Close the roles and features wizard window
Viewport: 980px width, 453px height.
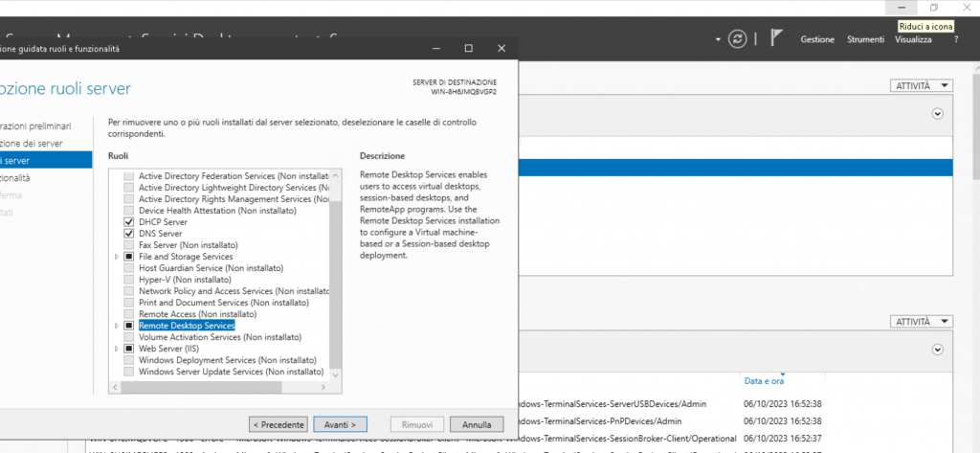pyautogui.click(x=501, y=48)
